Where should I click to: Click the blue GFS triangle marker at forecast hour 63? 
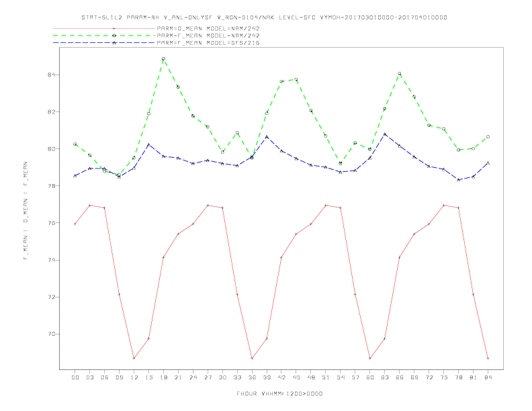pyautogui.click(x=385, y=134)
